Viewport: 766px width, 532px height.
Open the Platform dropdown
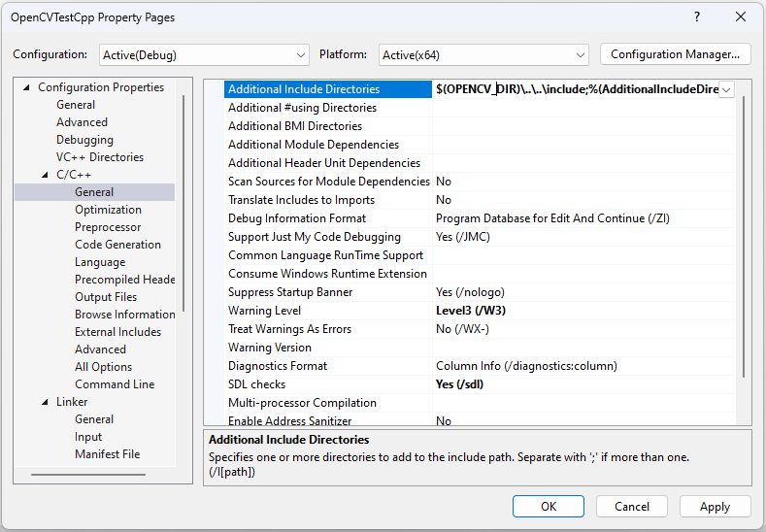coord(483,55)
